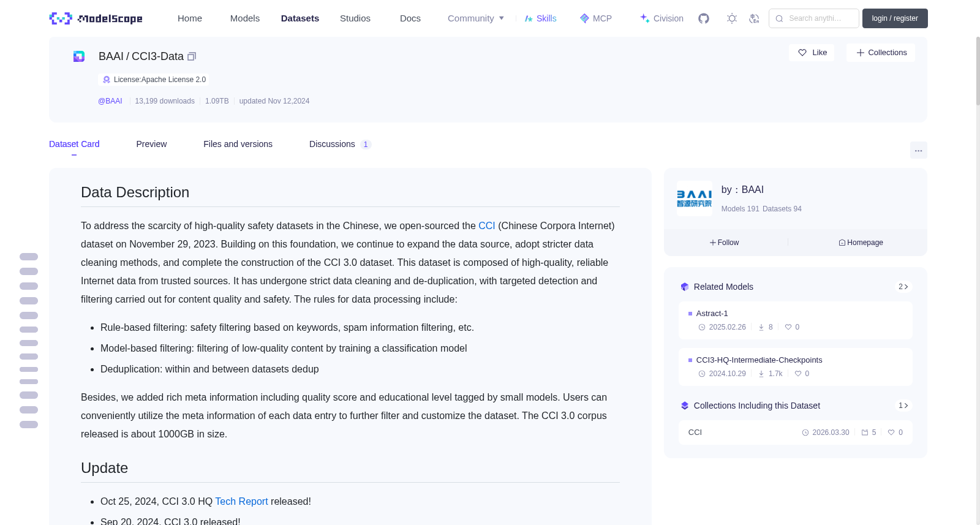Follow the BAAI organization

pyautogui.click(x=725, y=243)
